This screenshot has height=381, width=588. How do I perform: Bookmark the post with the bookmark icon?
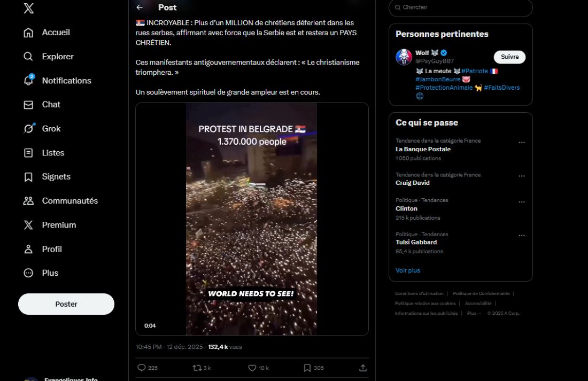tap(307, 368)
